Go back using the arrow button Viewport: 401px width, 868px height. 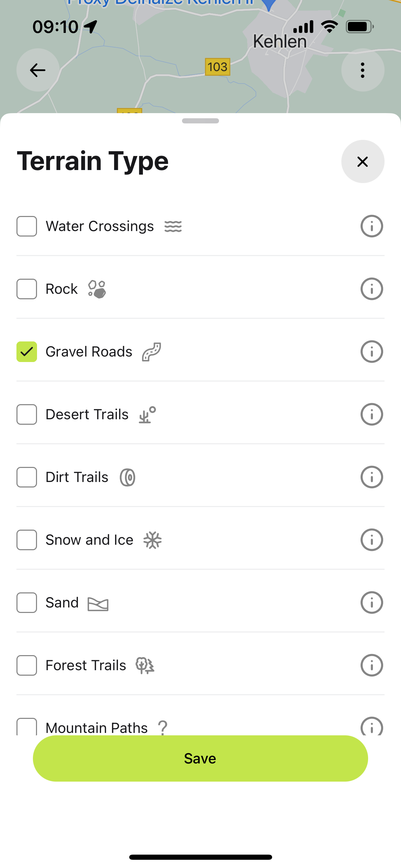pos(38,70)
